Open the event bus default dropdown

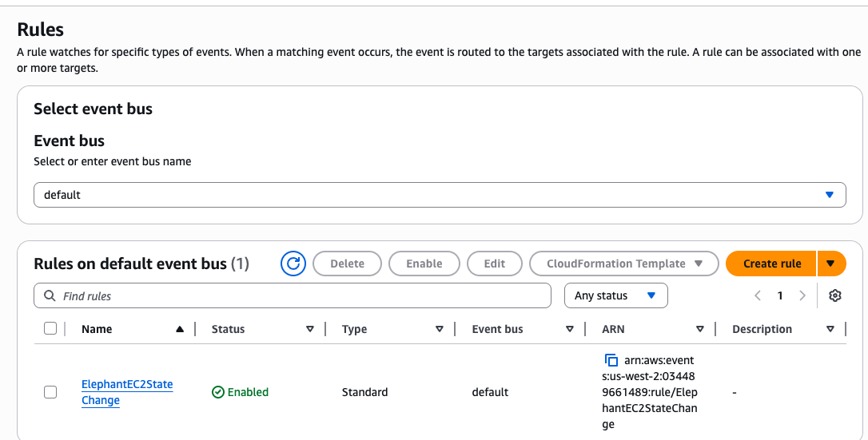pos(440,195)
